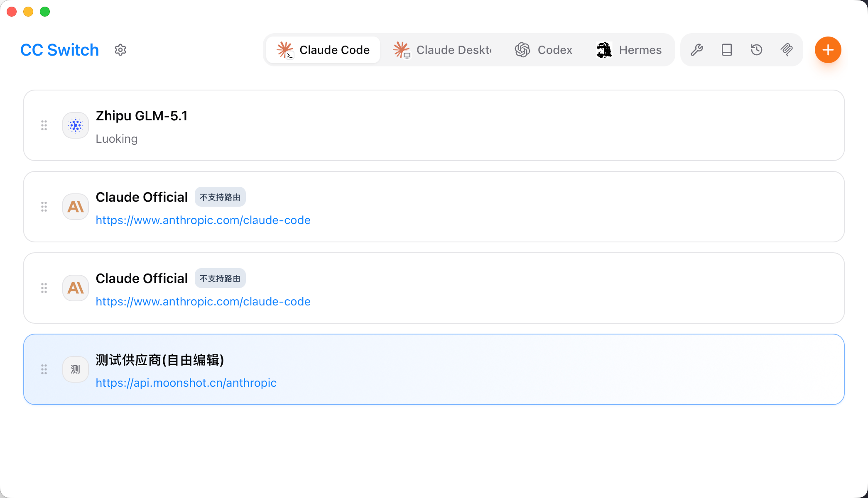Grab the drag handle on the Zhipu GLM-5.1 row

click(x=44, y=125)
